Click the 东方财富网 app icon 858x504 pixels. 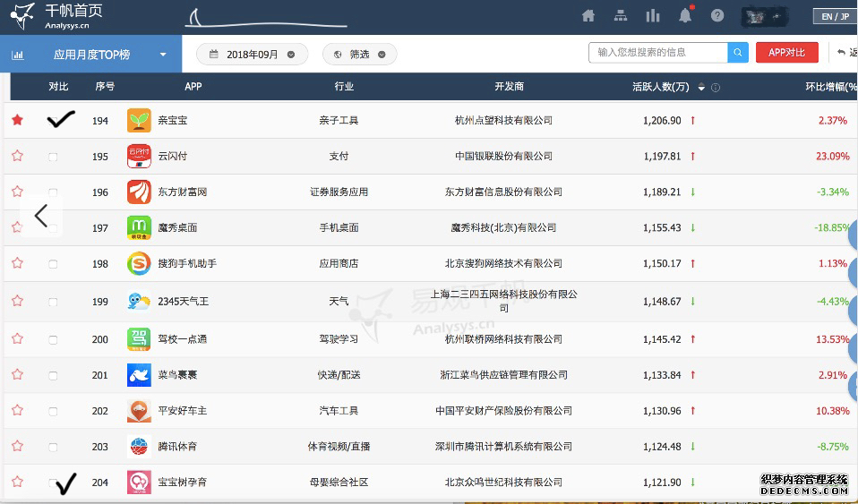[x=139, y=192]
